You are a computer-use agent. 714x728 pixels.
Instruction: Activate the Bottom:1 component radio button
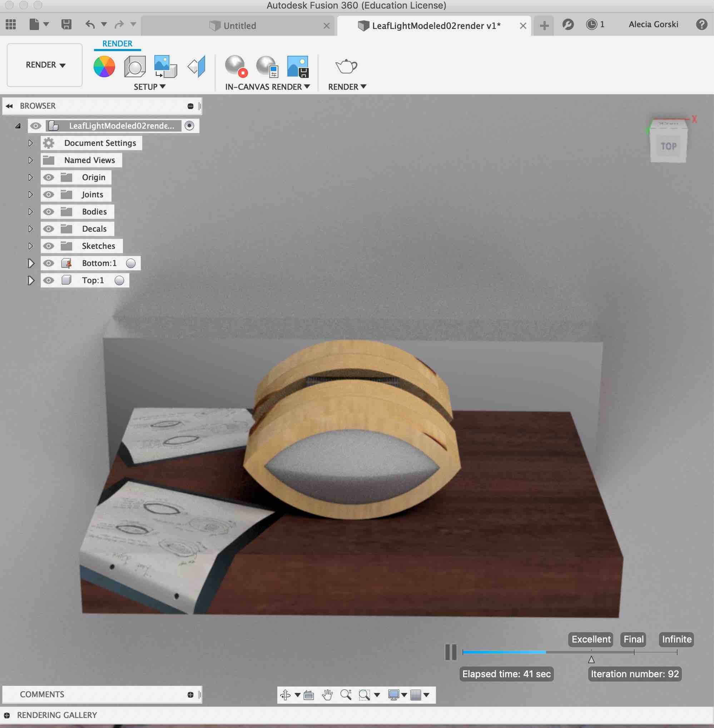click(131, 264)
